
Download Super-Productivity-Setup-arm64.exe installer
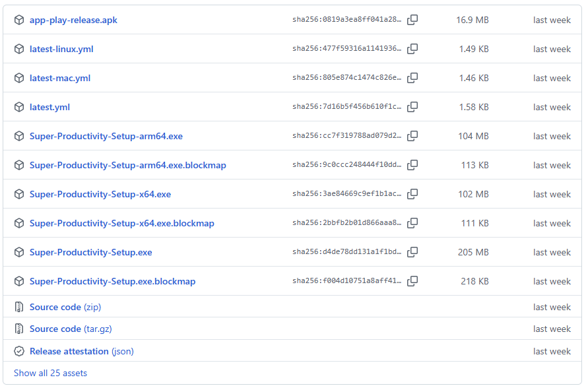click(x=106, y=136)
